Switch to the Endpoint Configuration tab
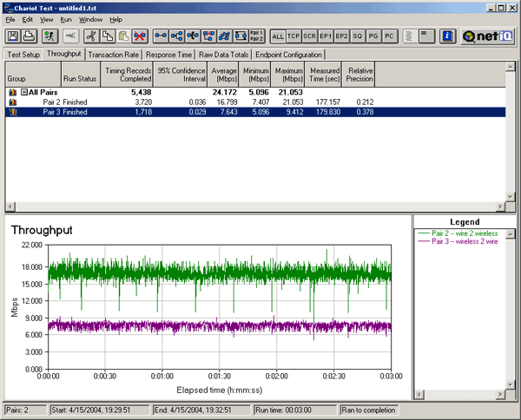Viewport: 521px width, 420px height. (288, 54)
